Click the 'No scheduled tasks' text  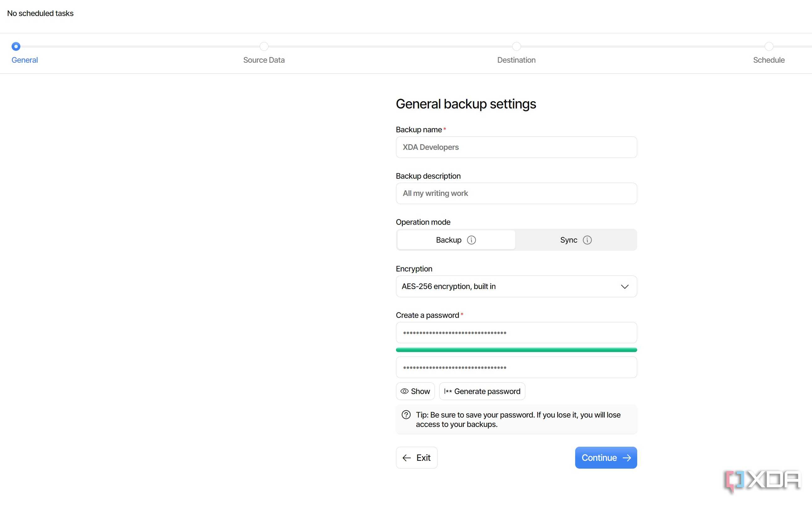40,13
